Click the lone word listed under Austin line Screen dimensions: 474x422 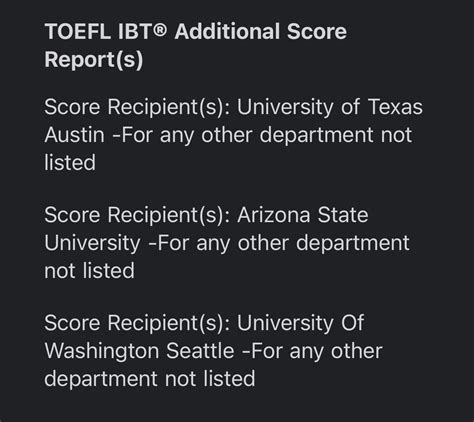click(70, 163)
